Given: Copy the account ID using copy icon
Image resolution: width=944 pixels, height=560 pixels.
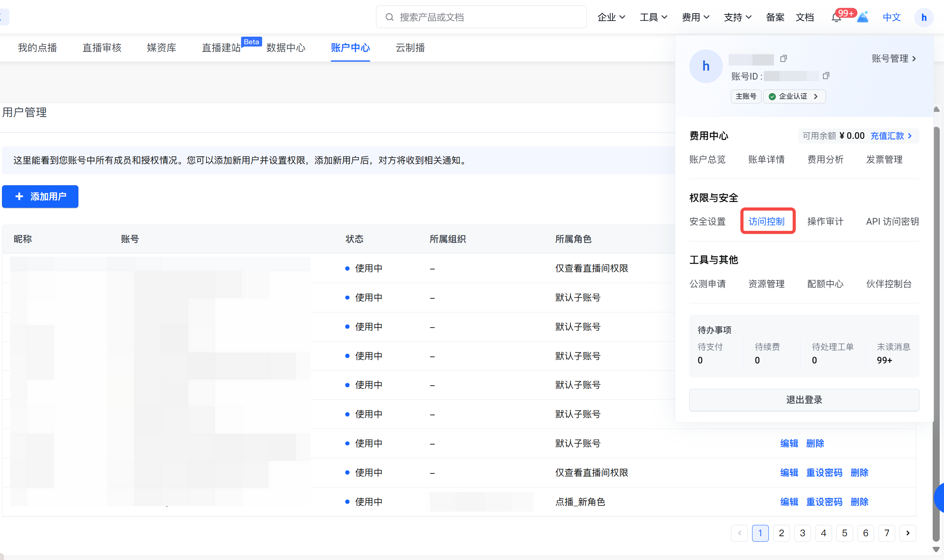Looking at the screenshot, I should pyautogui.click(x=826, y=76).
